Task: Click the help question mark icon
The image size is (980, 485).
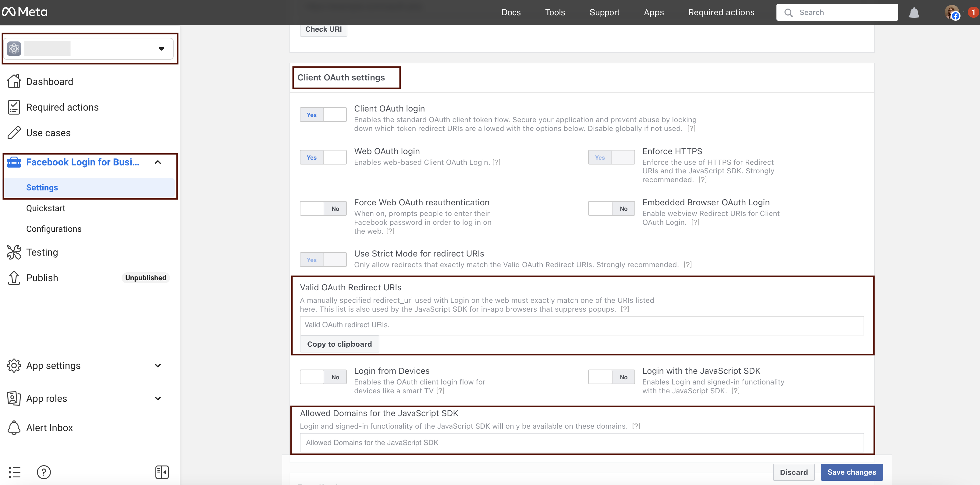Action: click(44, 472)
